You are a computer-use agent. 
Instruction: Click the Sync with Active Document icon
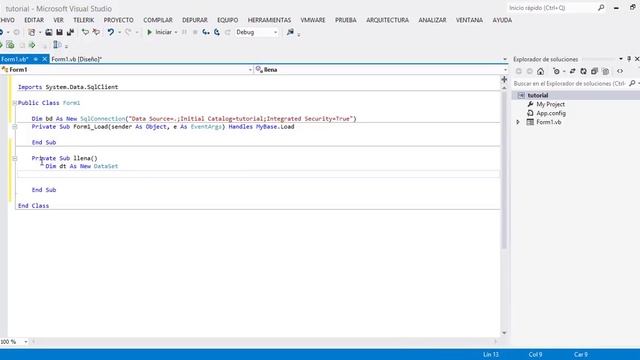tap(572, 71)
